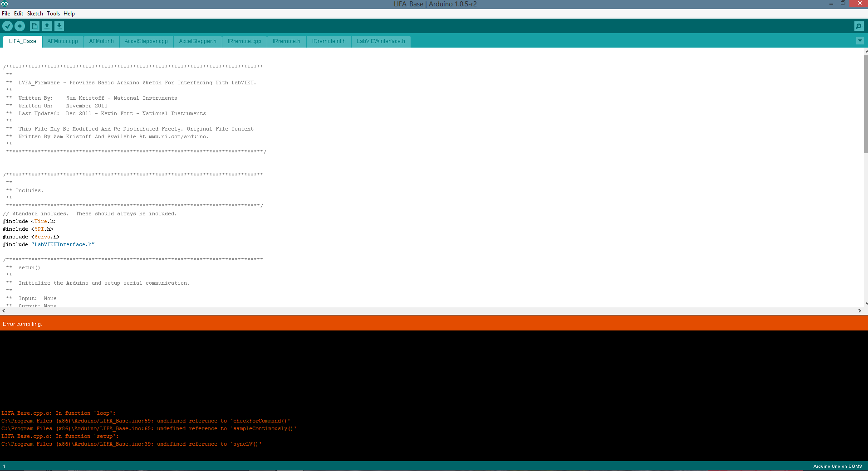
Task: Click the editor scroll-up arrow
Action: coord(866,51)
